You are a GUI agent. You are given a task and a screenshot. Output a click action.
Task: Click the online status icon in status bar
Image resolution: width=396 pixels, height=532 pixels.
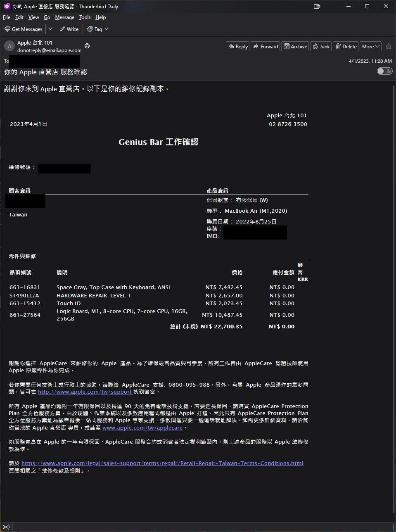tap(6, 527)
